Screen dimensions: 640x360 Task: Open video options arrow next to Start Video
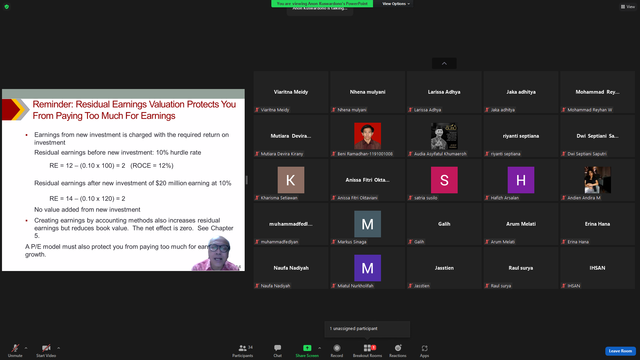tap(59, 348)
